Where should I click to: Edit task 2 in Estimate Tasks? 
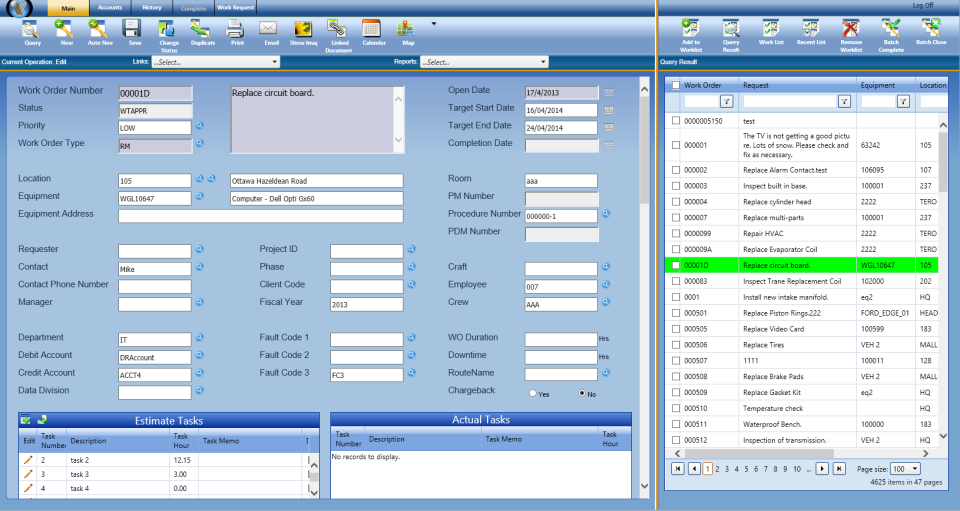tap(28, 460)
